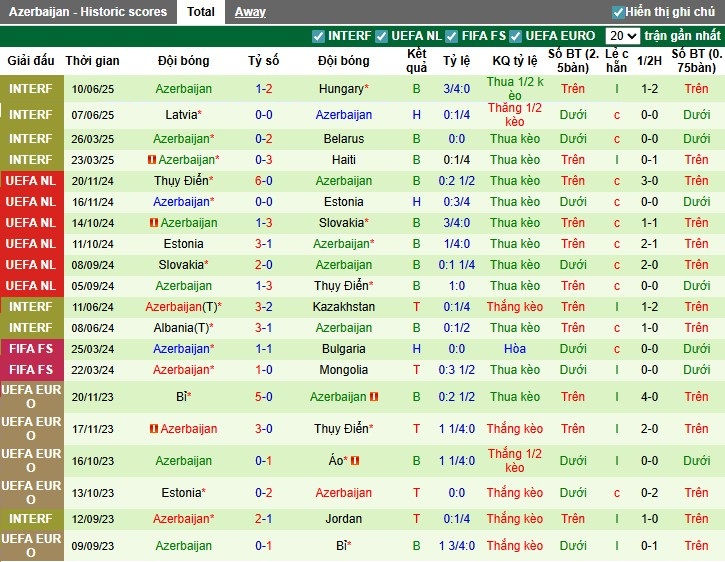Open Hungary team link in first row
Viewport: 725px width, 562px height.
[342, 89]
